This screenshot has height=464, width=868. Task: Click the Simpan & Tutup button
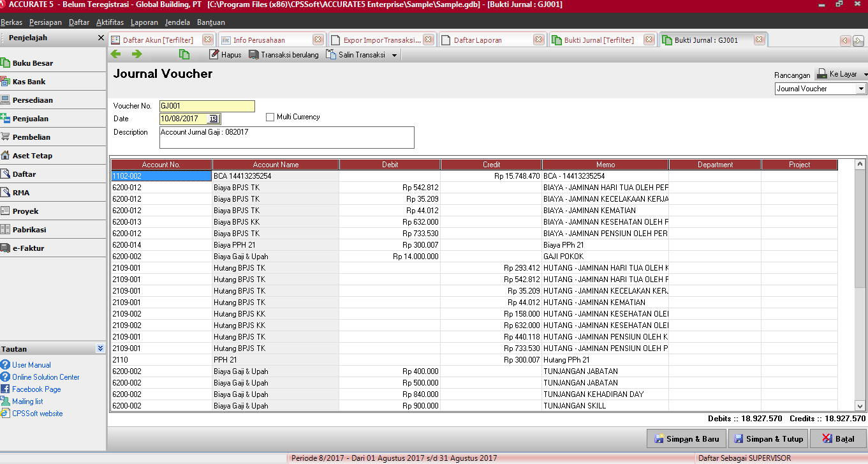coord(768,439)
